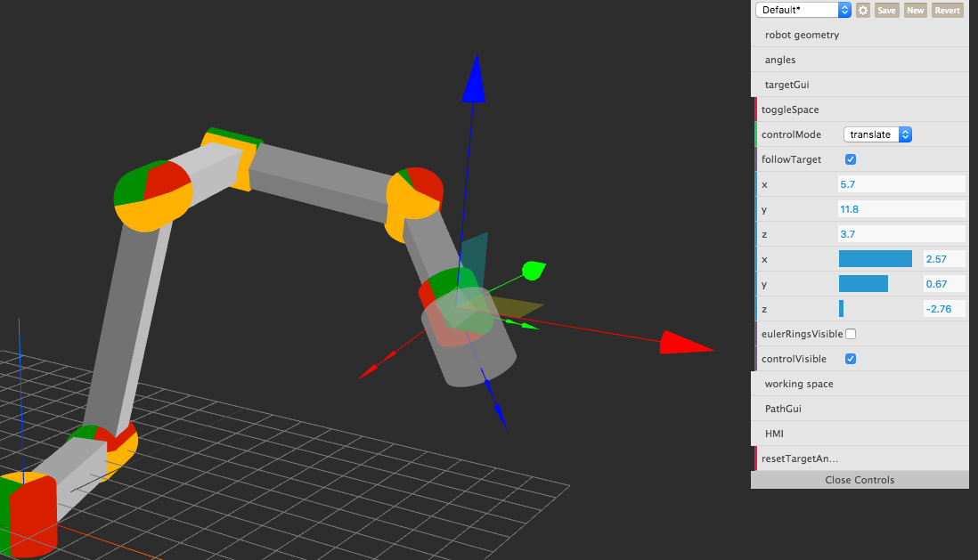Grab the blue Z-axis arrowhead at top
This screenshot has width=978, height=560.
474,78
